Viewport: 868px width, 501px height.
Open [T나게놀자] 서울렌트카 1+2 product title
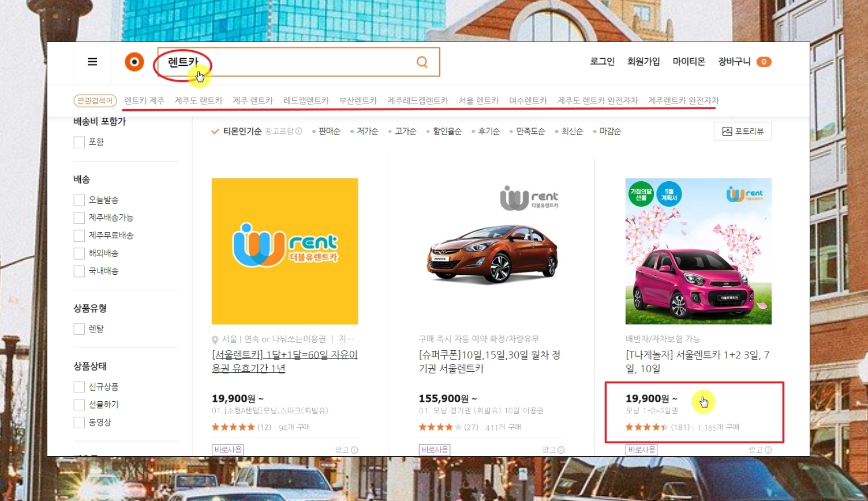tap(697, 362)
